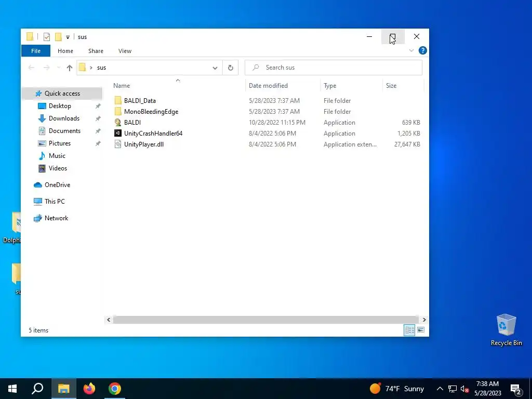Screen dimensions: 532x399
Task: Click the horizontal scrollbar left arrow
Action: pyautogui.click(x=109, y=320)
